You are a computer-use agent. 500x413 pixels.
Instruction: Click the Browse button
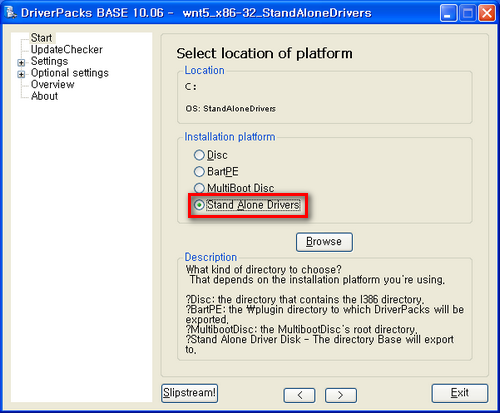tap(324, 242)
